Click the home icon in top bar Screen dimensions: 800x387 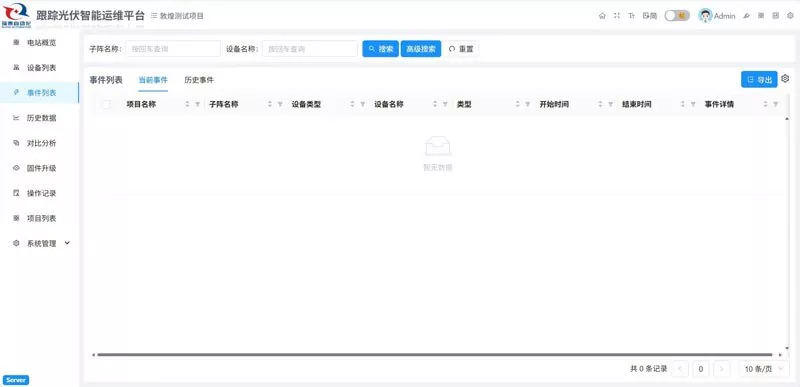(x=602, y=16)
